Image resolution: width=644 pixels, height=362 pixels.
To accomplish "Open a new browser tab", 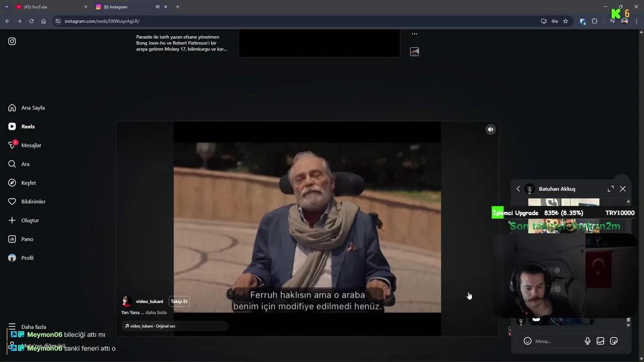I will pyautogui.click(x=178, y=7).
